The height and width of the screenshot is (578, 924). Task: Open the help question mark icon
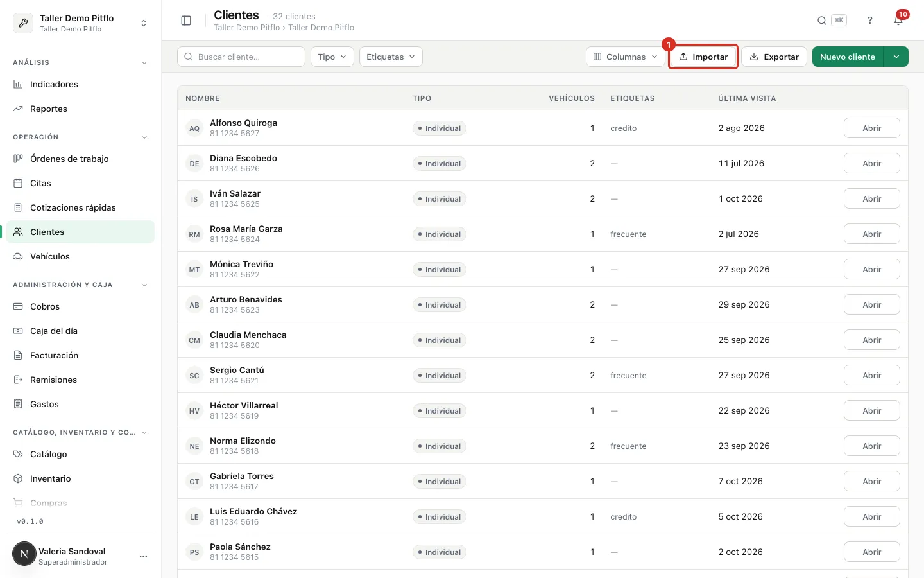(870, 21)
